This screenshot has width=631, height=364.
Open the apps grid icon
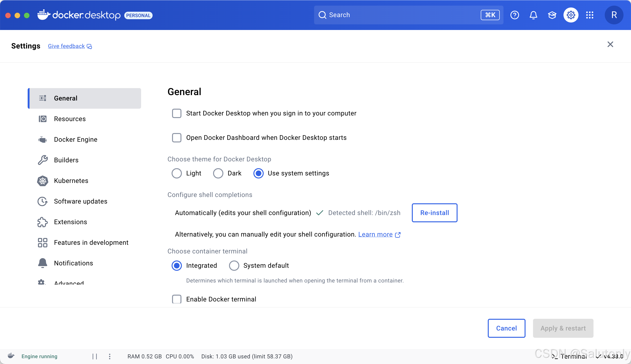pyautogui.click(x=590, y=15)
